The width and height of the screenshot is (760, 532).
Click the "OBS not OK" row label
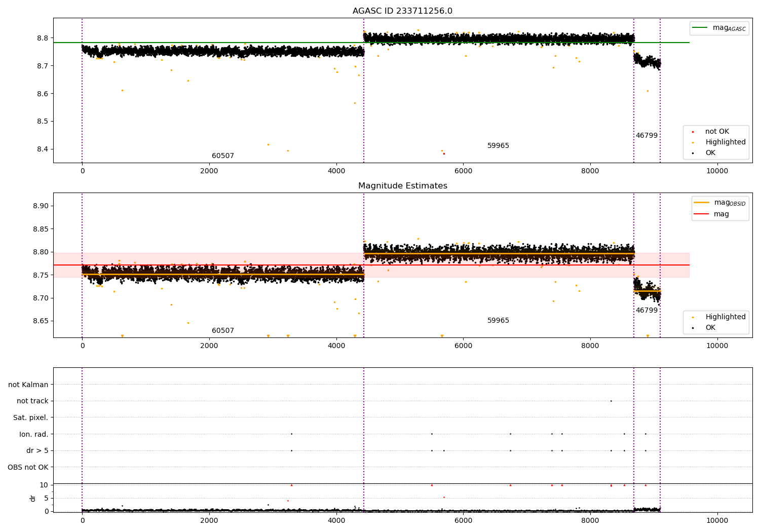point(28,468)
